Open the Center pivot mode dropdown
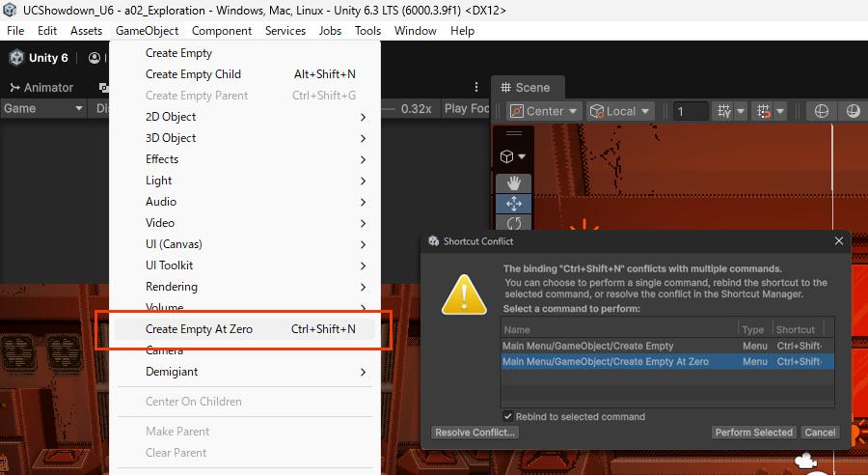Image resolution: width=868 pixels, height=475 pixels. (545, 111)
